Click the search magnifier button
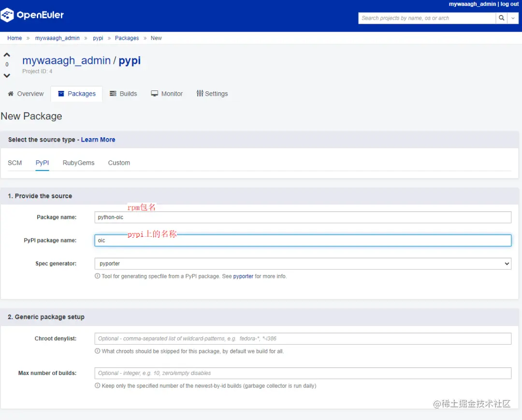522x420 pixels. click(x=501, y=18)
